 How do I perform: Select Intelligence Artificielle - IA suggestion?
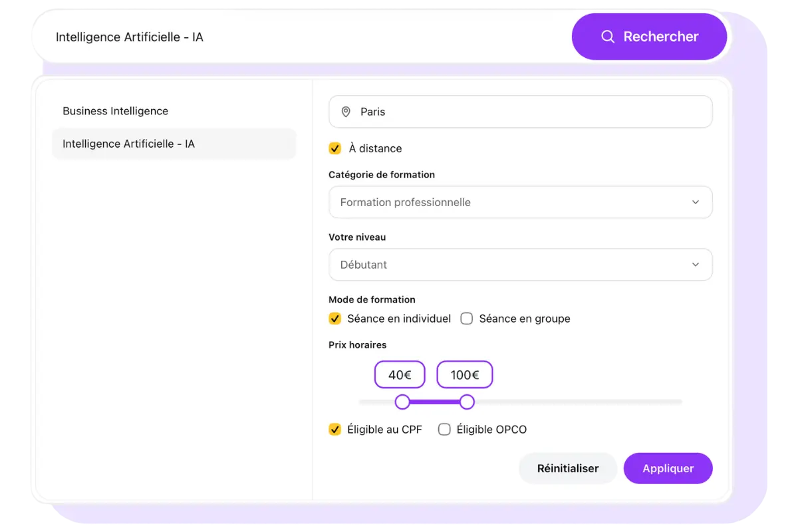pyautogui.click(x=174, y=144)
